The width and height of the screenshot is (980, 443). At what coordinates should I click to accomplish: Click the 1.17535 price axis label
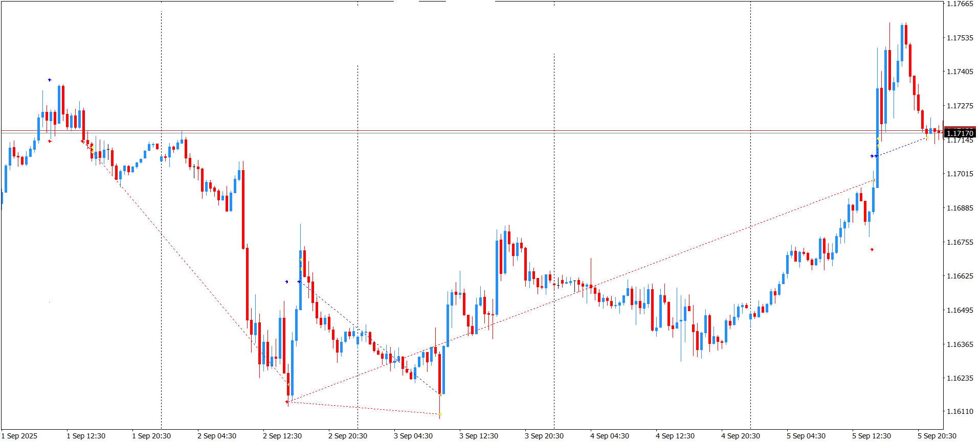pos(960,38)
